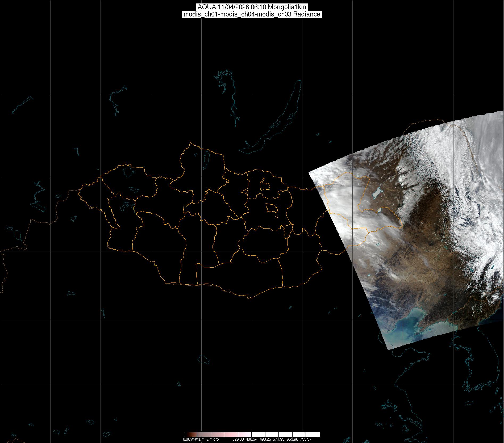Click the Liaodong peninsula in the satellite image
This screenshot has height=443, width=504.
(426, 323)
